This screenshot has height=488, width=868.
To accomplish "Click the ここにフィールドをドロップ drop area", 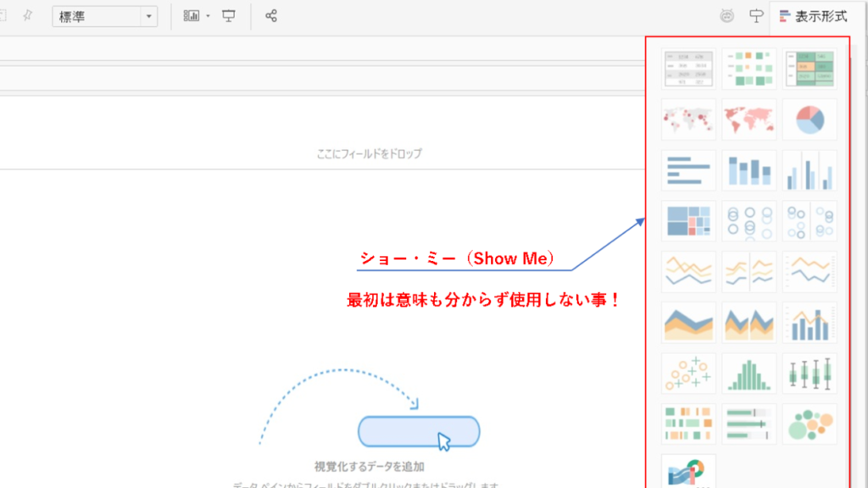I will 368,153.
